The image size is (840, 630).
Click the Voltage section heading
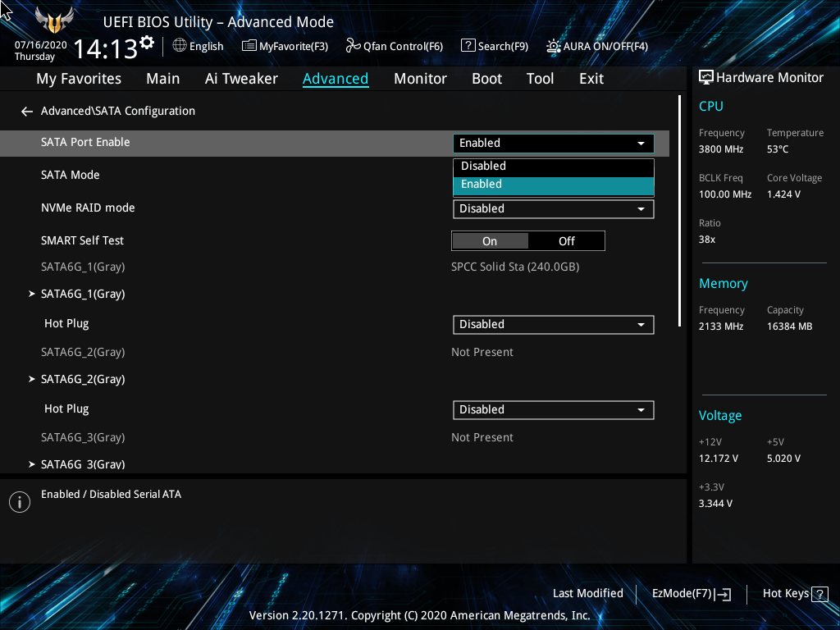[720, 416]
